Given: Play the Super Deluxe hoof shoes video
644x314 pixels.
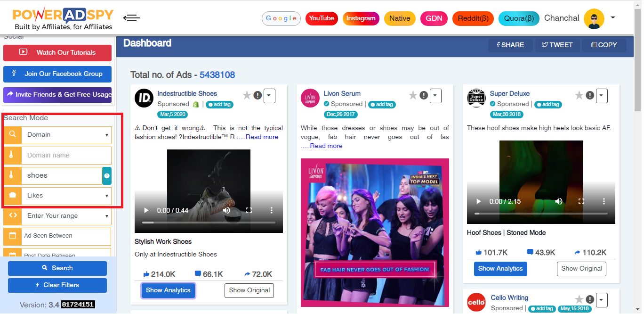Looking at the screenshot, I should point(478,201).
